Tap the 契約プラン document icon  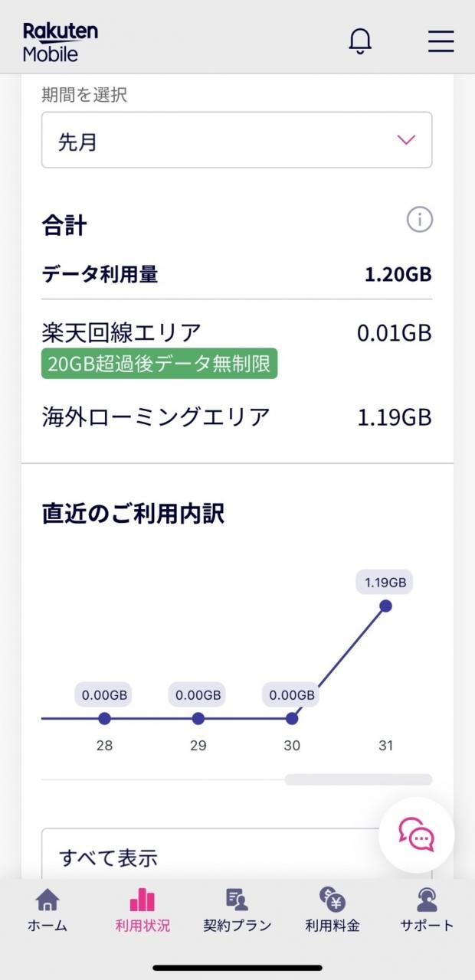coord(237,900)
